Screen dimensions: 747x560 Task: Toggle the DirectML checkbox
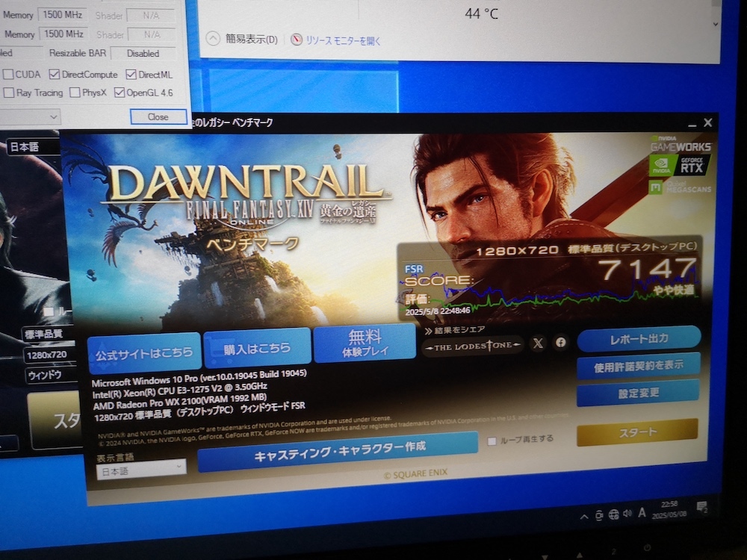coord(131,74)
